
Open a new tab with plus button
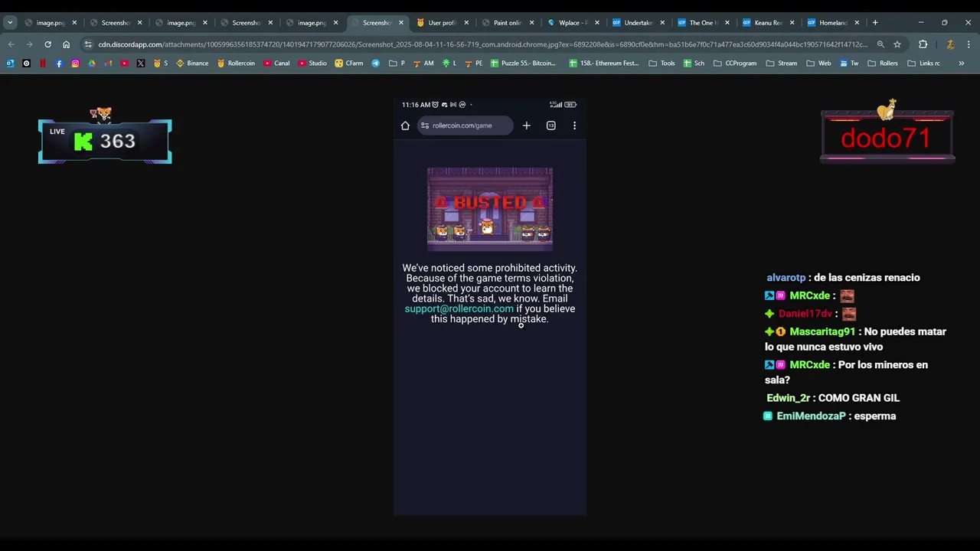pos(875,22)
